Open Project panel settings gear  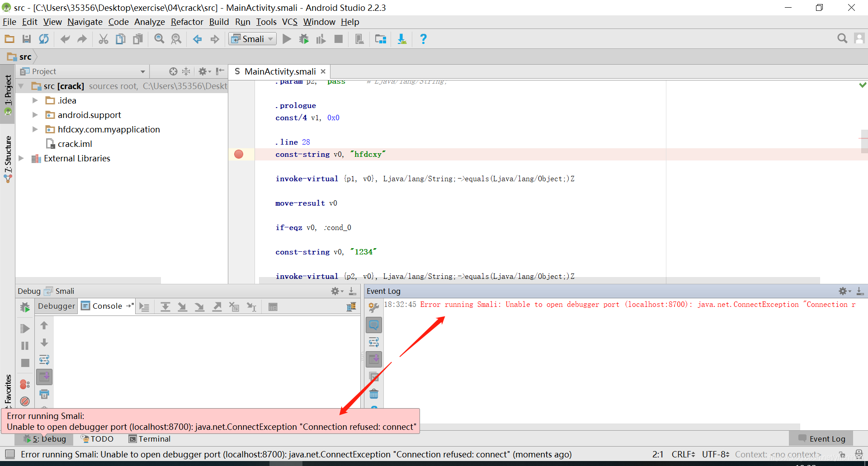click(204, 71)
